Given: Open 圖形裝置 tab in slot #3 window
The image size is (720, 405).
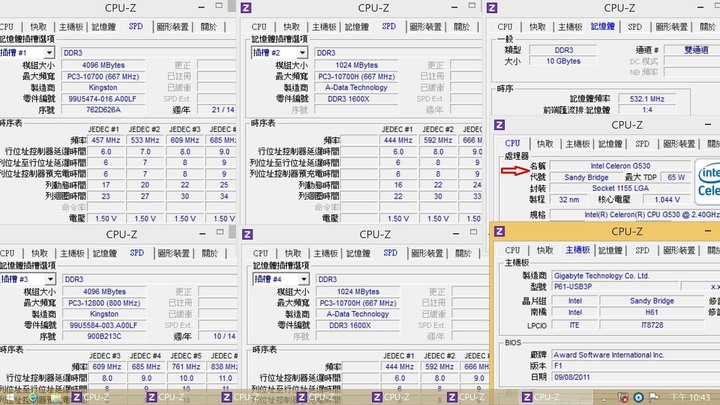Looking at the screenshot, I should point(174,253).
